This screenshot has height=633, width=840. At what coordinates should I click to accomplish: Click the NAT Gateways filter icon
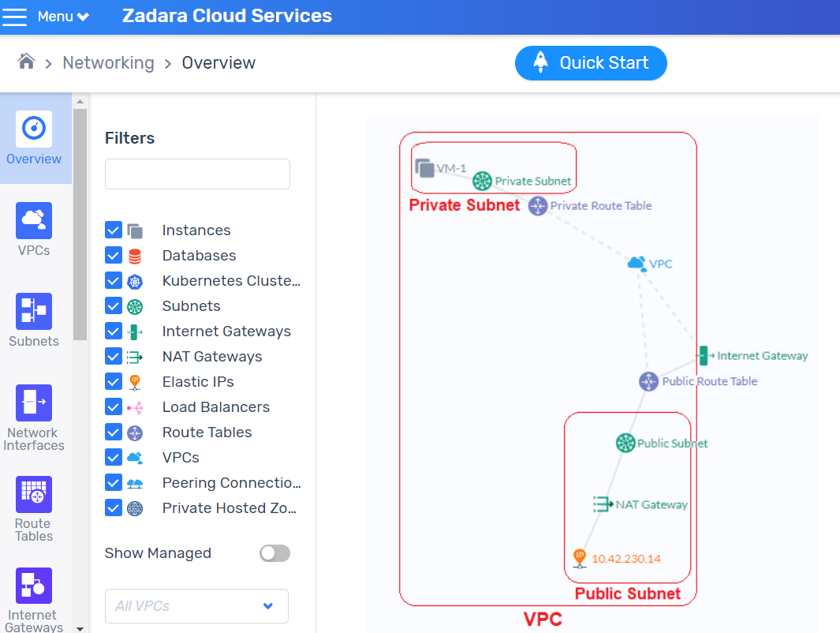pos(134,357)
